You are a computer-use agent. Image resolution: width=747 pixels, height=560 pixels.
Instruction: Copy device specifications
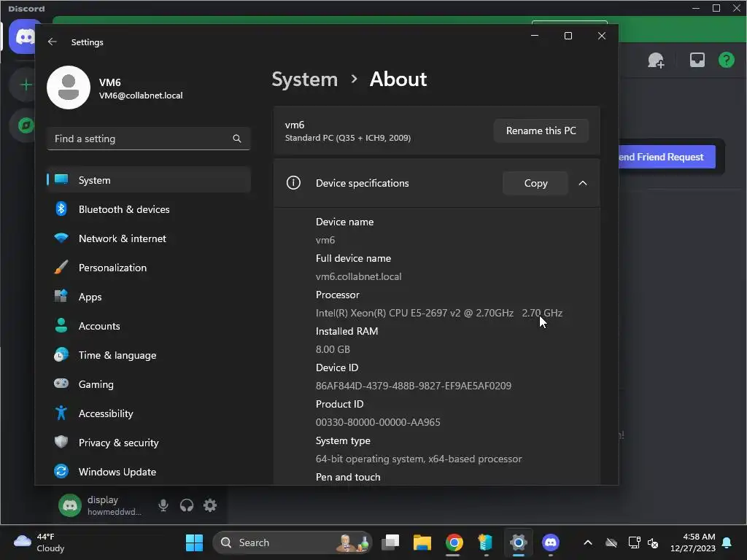[x=535, y=183]
